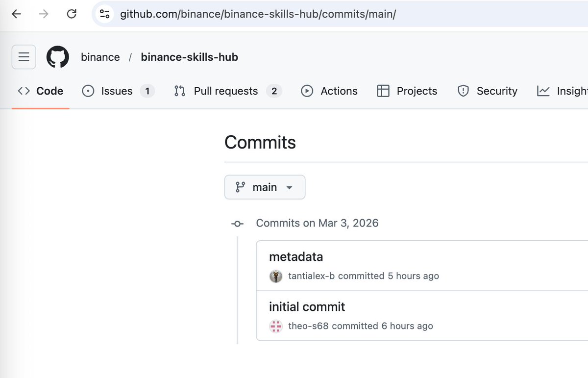The width and height of the screenshot is (588, 378).
Task: Click the GitHub Octocat logo
Action: click(58, 57)
